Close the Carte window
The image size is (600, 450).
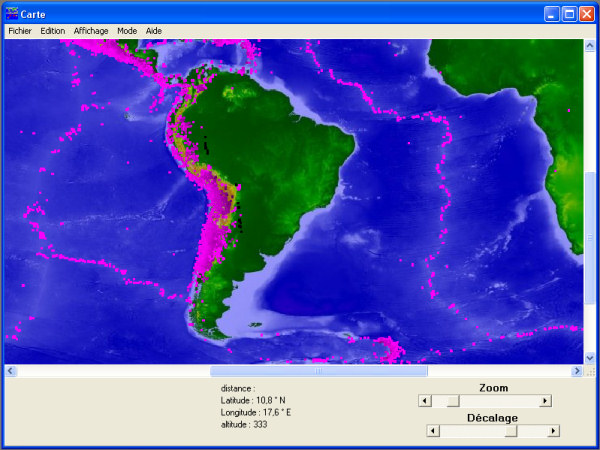pyautogui.click(x=587, y=14)
